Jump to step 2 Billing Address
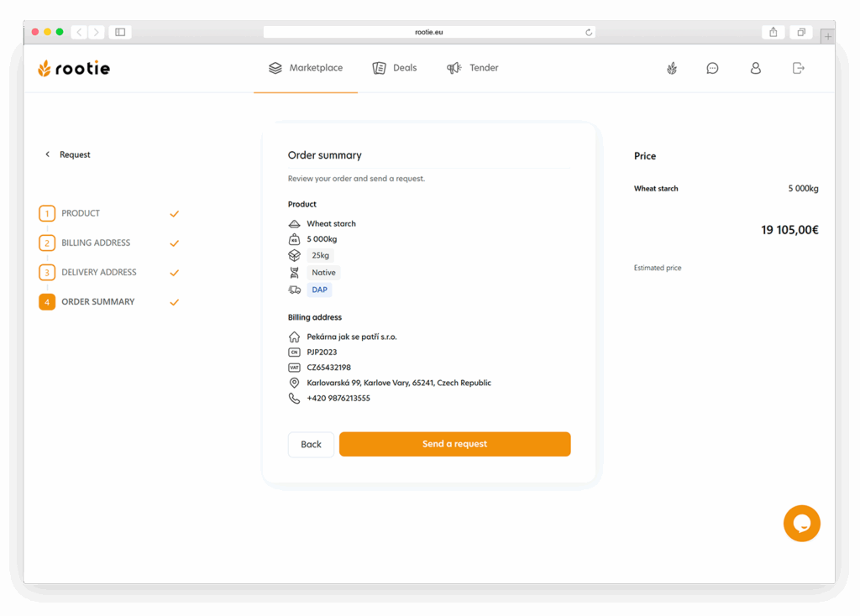The height and width of the screenshot is (616, 860). click(95, 243)
